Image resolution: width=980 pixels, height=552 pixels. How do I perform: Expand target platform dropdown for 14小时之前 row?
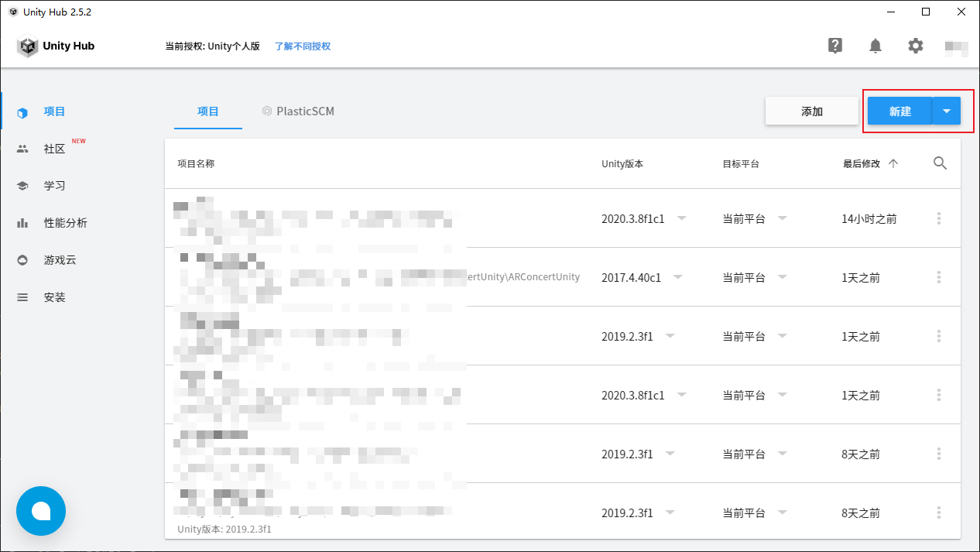coord(782,218)
